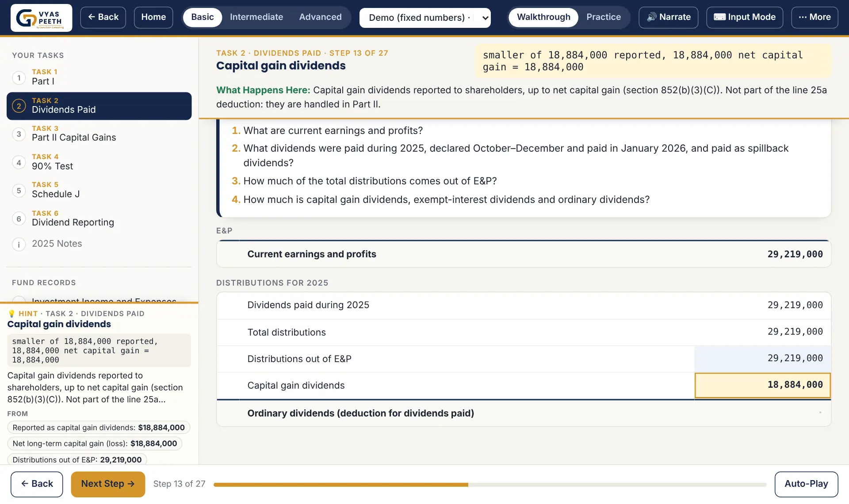Image resolution: width=849 pixels, height=504 pixels.
Task: Click Net long-term capital gain chip
Action: coord(95,443)
